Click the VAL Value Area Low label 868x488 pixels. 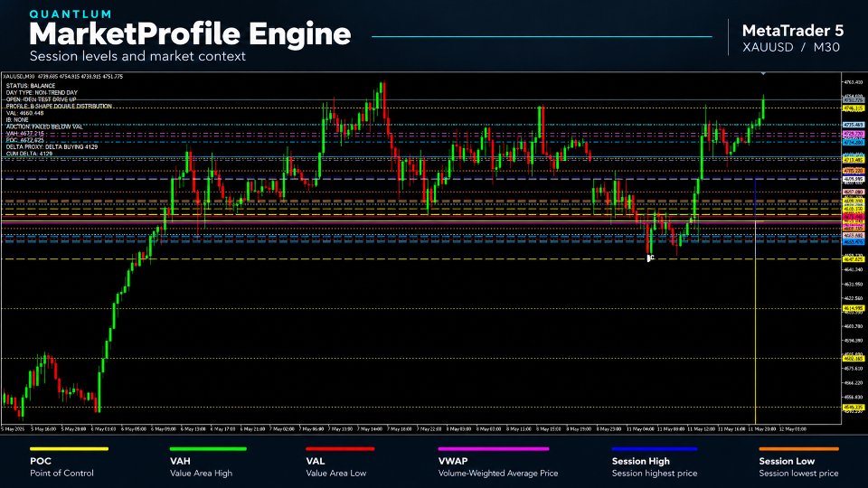[x=336, y=467]
